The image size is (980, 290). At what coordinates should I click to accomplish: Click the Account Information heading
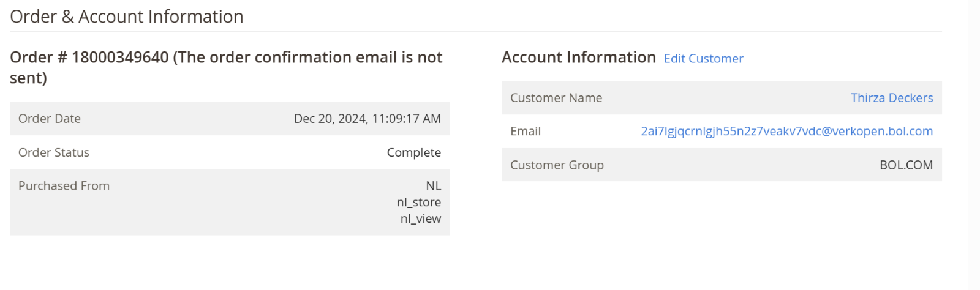[x=578, y=58]
